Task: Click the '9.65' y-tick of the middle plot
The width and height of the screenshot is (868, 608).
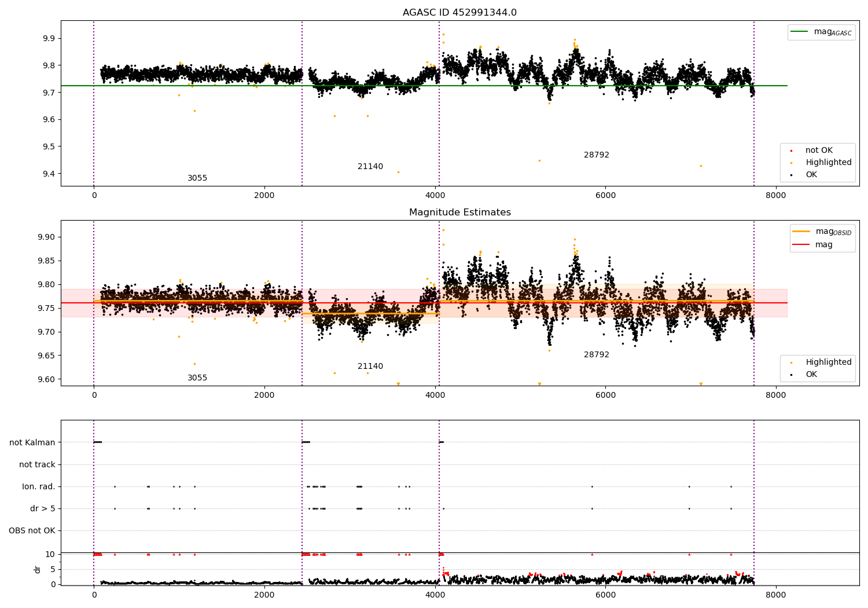Action: [46, 356]
